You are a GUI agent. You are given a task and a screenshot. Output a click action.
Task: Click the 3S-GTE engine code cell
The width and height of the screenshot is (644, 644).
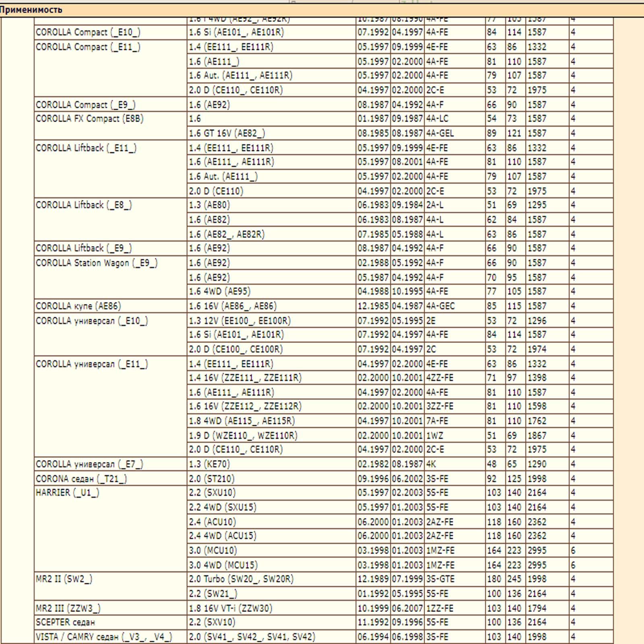point(440,579)
